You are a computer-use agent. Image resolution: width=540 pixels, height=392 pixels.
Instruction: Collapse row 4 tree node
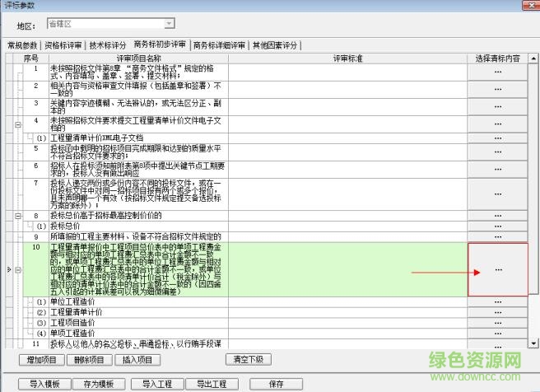[x=18, y=124]
